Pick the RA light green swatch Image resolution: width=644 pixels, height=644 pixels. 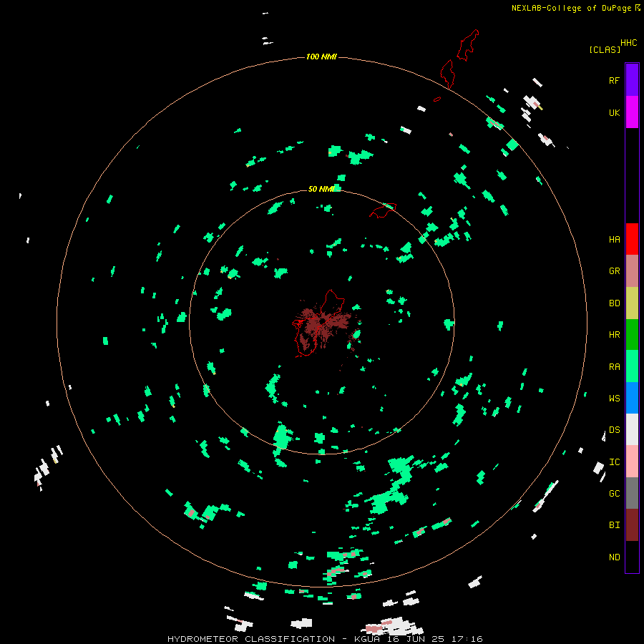pos(632,366)
